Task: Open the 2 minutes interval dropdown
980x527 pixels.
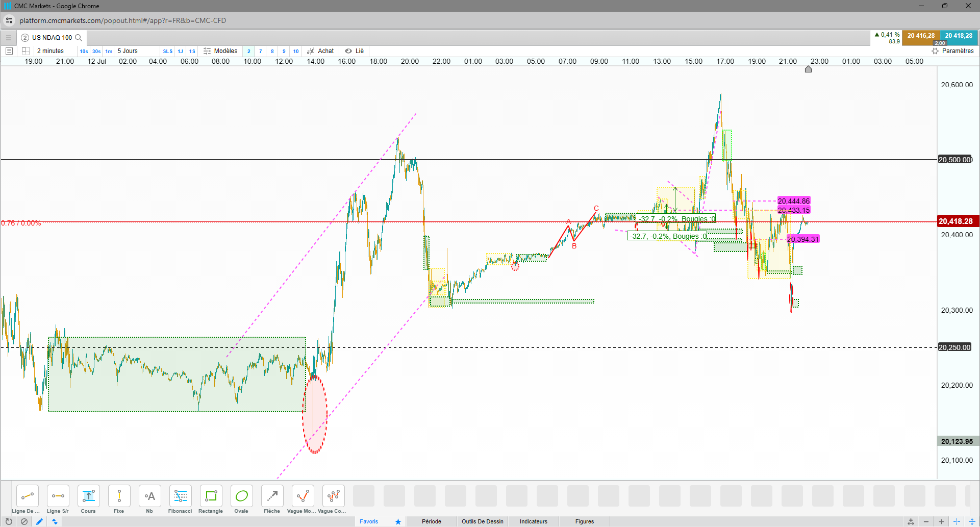Action: point(51,51)
